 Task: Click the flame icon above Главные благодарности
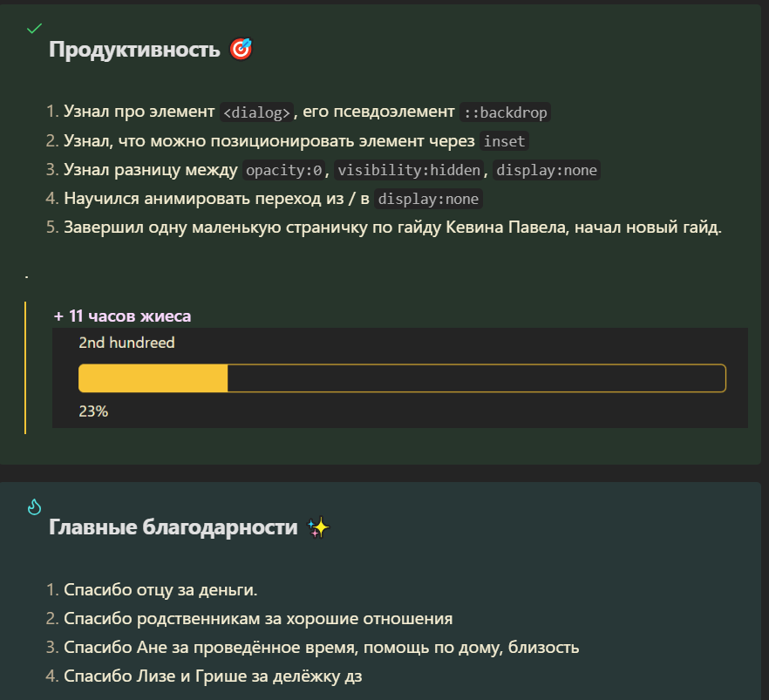click(34, 506)
